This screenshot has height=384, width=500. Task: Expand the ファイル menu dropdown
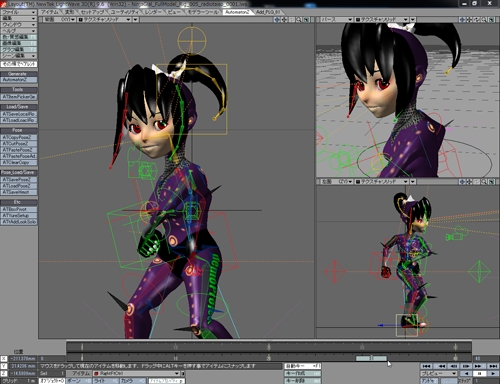19,12
